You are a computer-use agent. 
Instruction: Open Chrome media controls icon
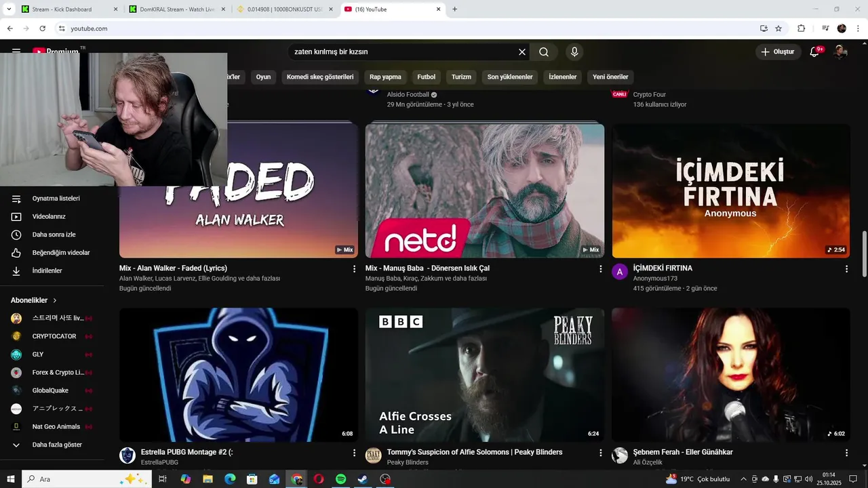click(x=825, y=28)
